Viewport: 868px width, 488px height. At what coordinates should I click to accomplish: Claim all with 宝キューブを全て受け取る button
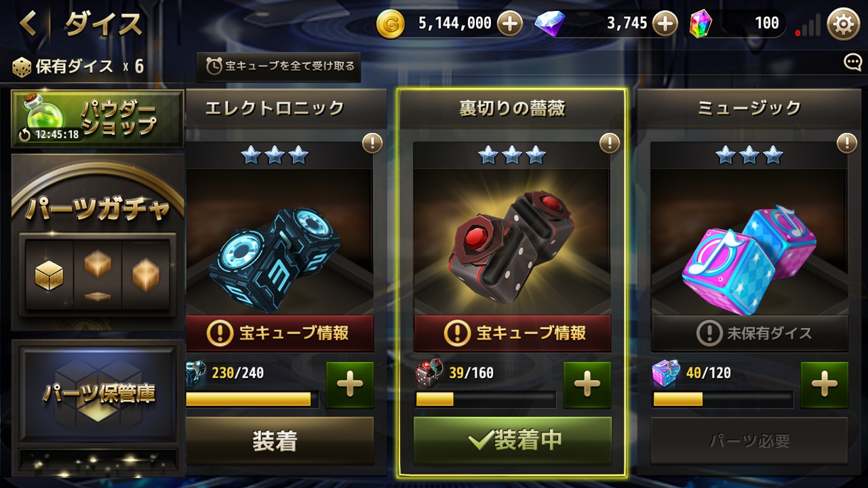[279, 66]
